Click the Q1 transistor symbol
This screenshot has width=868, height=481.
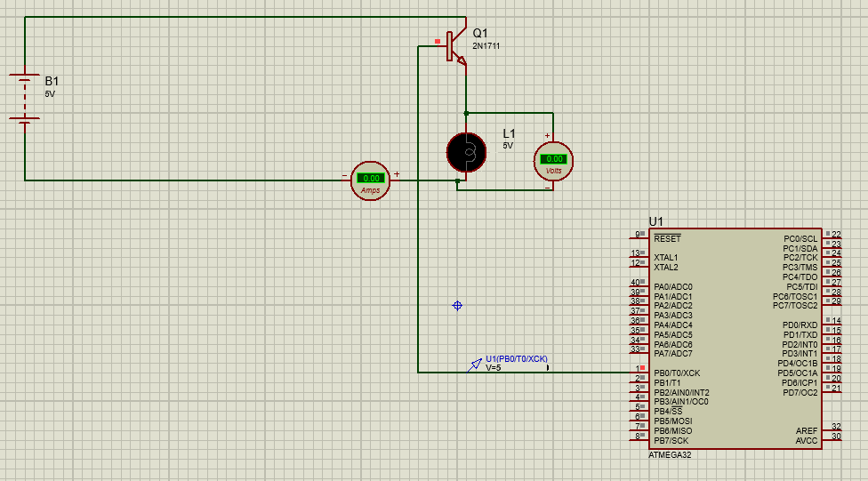pos(455,48)
